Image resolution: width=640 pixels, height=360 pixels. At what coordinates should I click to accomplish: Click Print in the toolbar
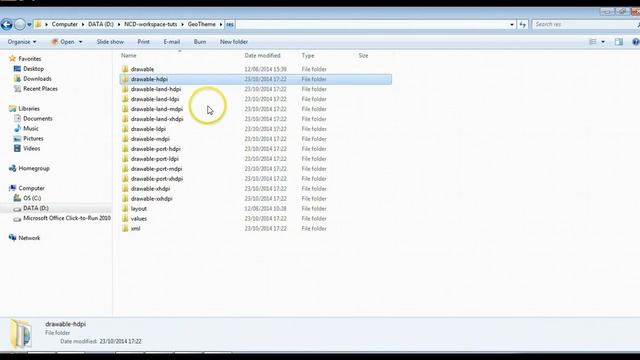point(143,42)
